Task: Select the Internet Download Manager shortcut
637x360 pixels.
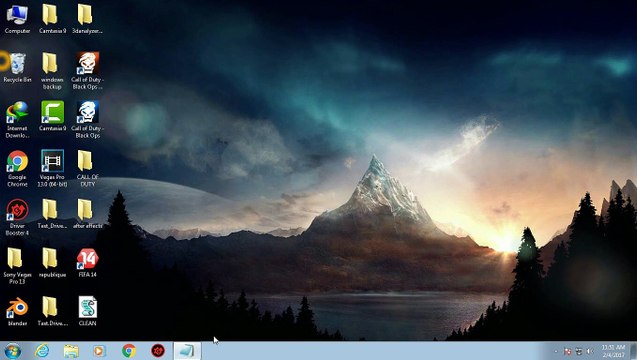Action: [17, 119]
